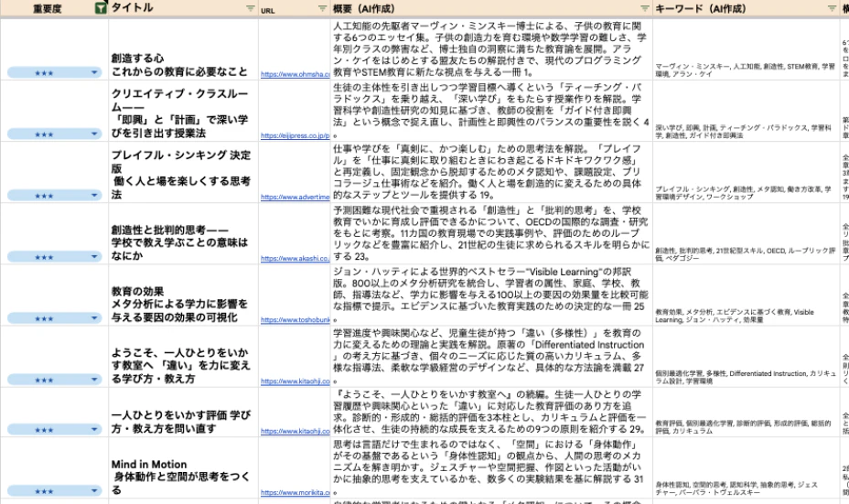
Task: Open the advertimes URL link
Action: (296, 197)
